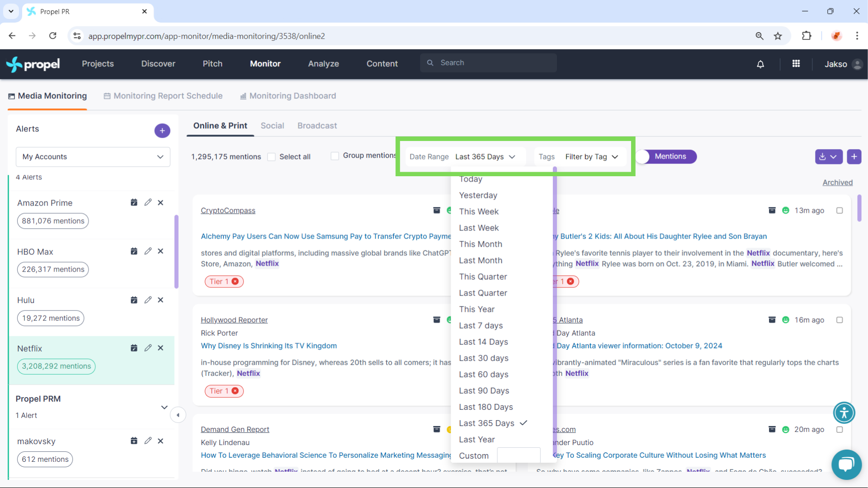The height and width of the screenshot is (488, 868).
Task: Select the 20m ago mention checkbox
Action: tap(840, 430)
